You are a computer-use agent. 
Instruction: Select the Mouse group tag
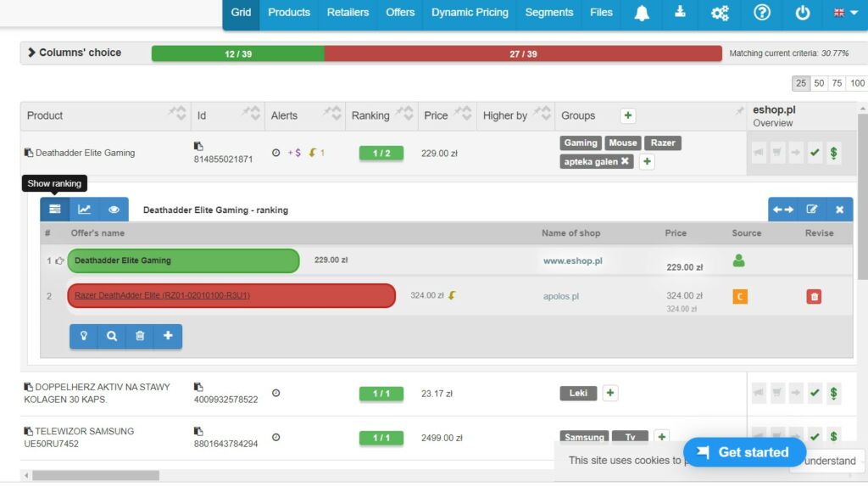[x=623, y=143]
